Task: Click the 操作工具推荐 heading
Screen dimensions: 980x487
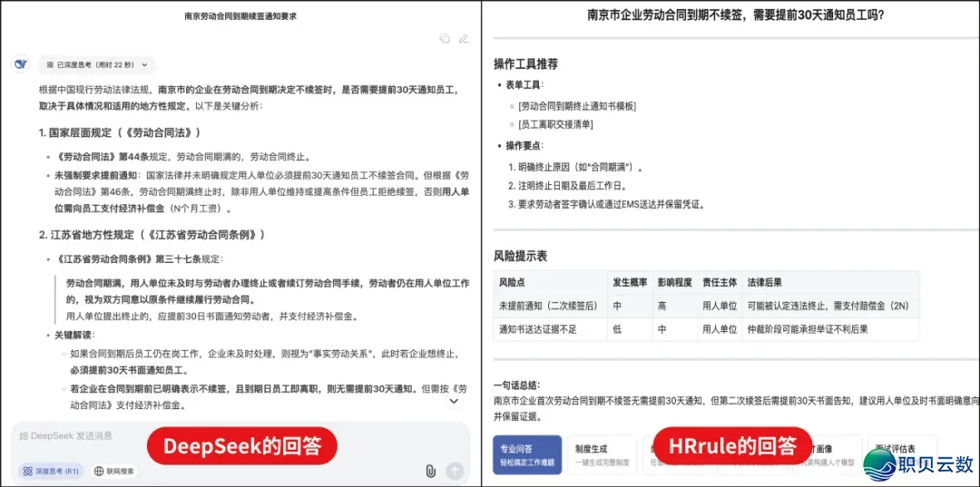Action: pos(525,63)
